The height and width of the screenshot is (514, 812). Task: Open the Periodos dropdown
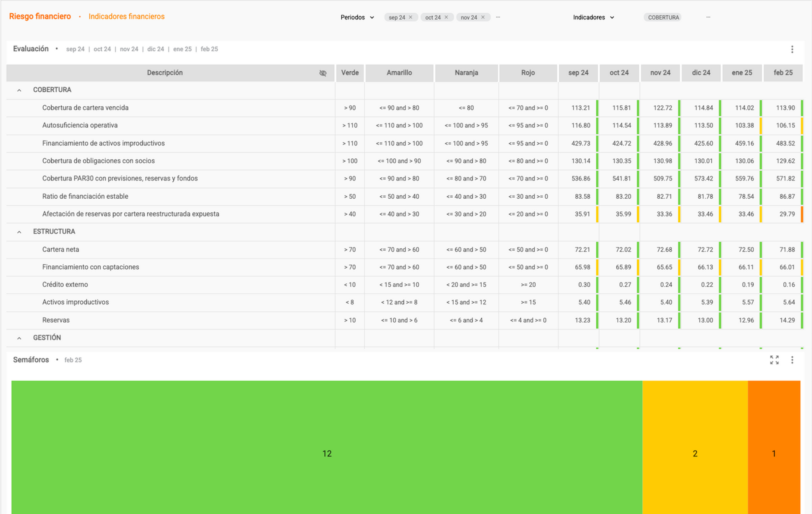[x=357, y=17]
